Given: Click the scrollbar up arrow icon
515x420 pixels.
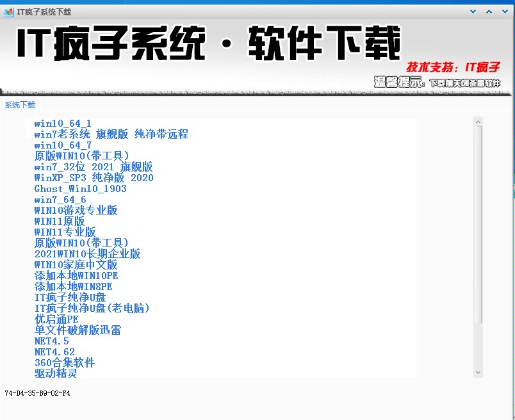Looking at the screenshot, I should point(477,122).
